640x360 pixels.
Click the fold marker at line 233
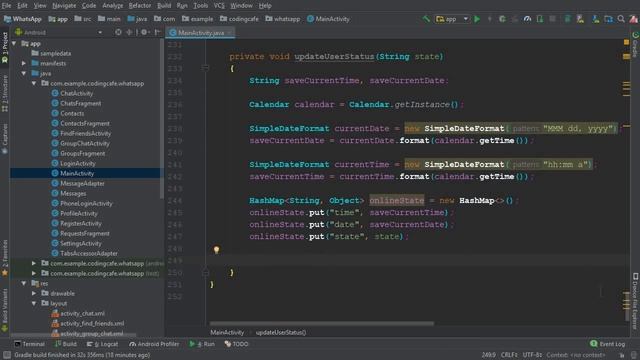pyautogui.click(x=205, y=68)
